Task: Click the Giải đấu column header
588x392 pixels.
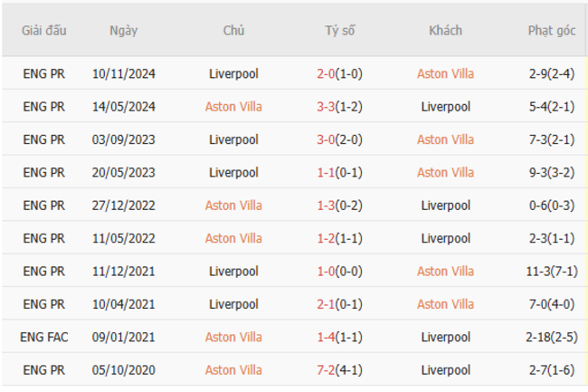Action: coord(44,30)
